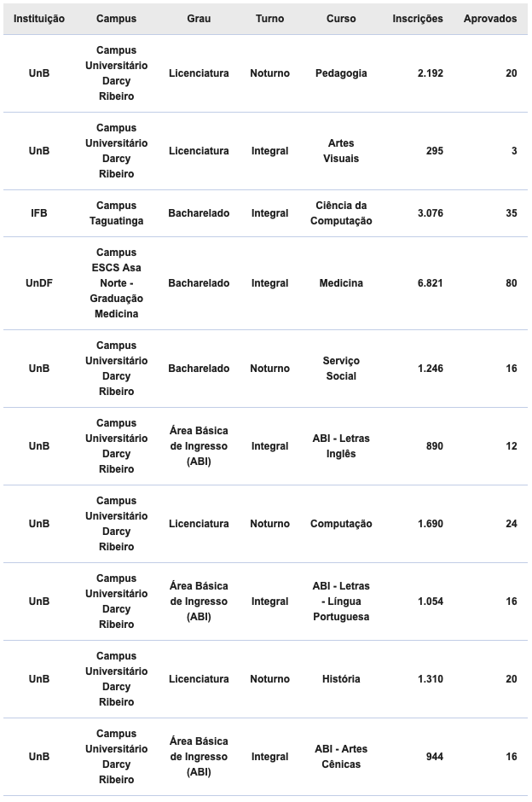Click the IFB institution cell

39,213
